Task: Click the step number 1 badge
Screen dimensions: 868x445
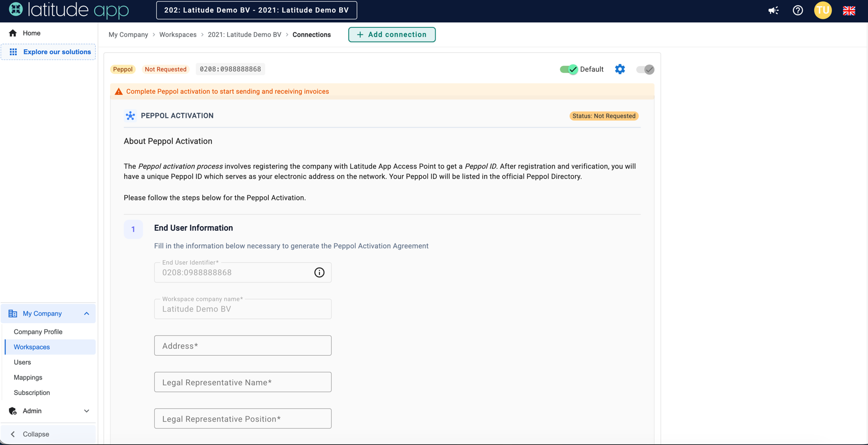Action: [133, 229]
